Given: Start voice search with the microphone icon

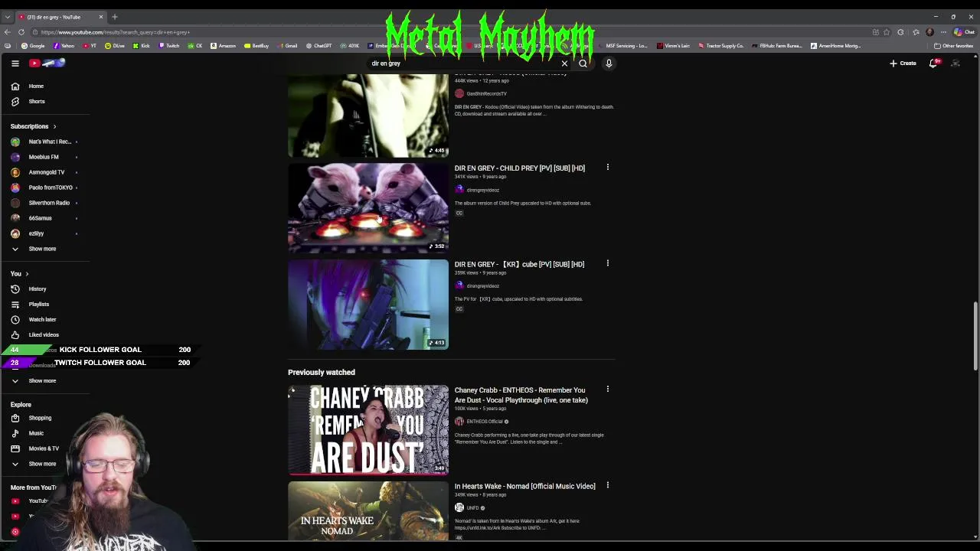Looking at the screenshot, I should [x=609, y=64].
